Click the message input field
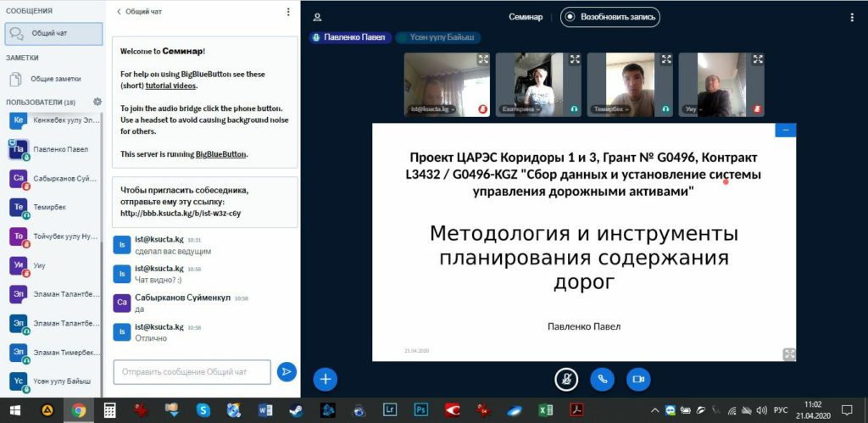This screenshot has width=868, height=423. pos(192,371)
